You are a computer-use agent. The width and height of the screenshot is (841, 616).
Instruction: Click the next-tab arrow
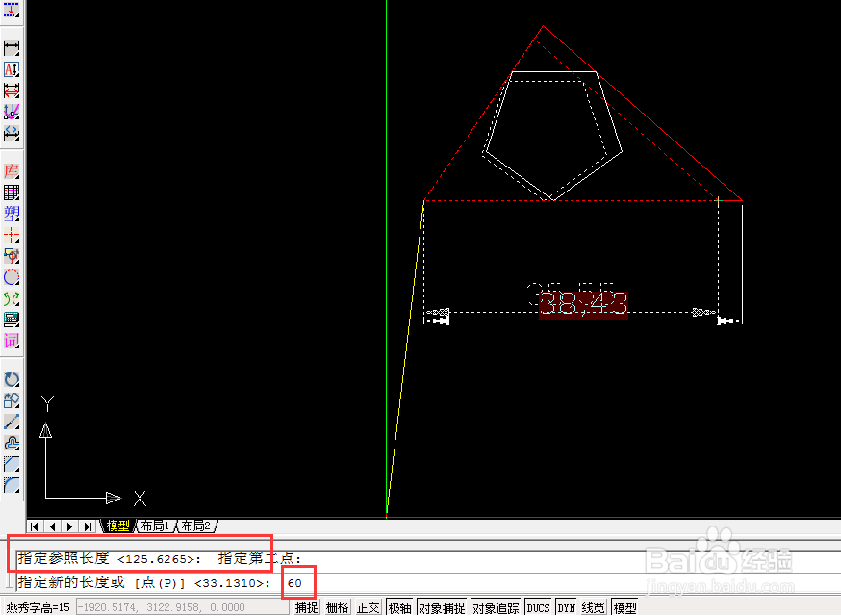click(x=69, y=526)
